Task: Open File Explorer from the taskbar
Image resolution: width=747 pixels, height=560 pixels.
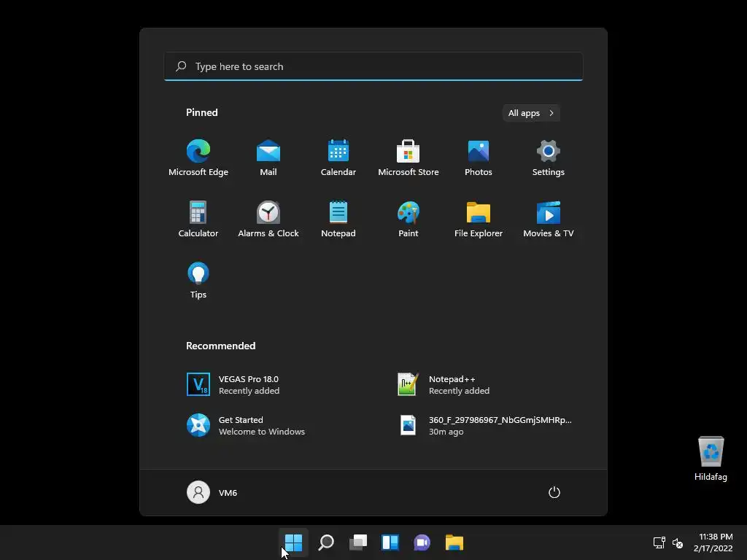Action: coord(454,542)
